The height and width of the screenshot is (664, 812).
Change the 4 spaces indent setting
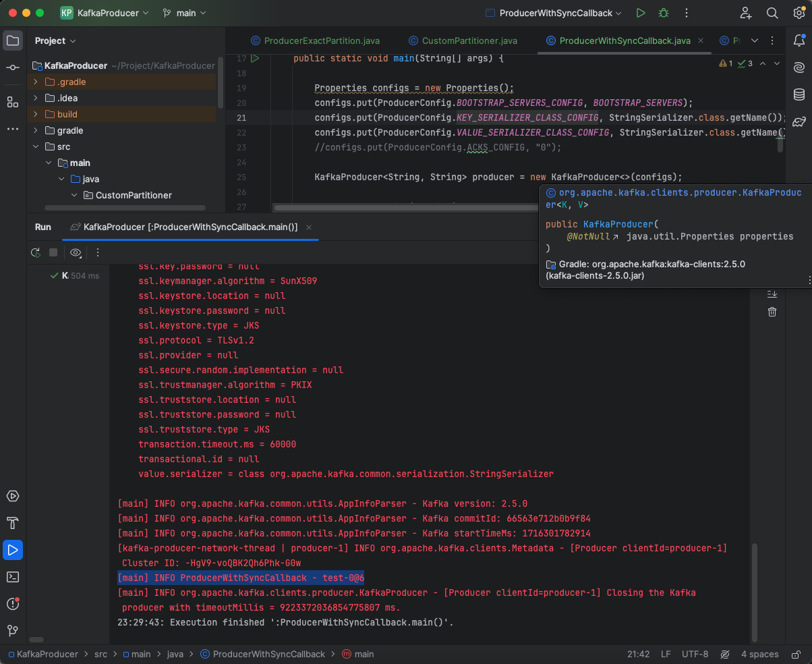tap(760, 654)
